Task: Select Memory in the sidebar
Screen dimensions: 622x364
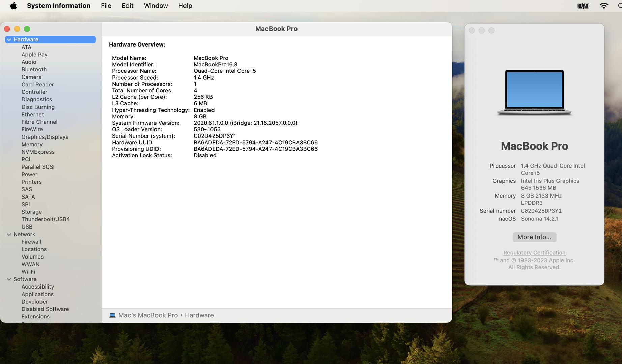Action: point(32,145)
